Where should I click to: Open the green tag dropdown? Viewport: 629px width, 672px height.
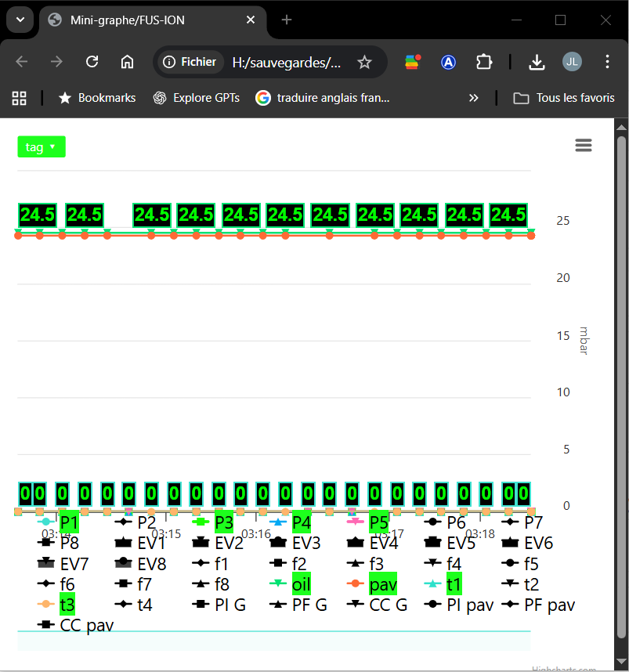42,147
